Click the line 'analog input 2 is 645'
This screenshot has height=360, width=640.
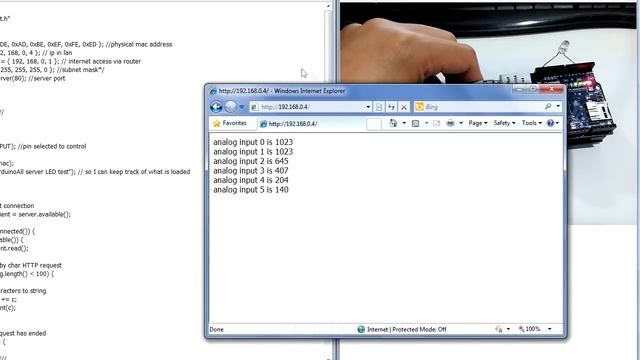pos(251,161)
